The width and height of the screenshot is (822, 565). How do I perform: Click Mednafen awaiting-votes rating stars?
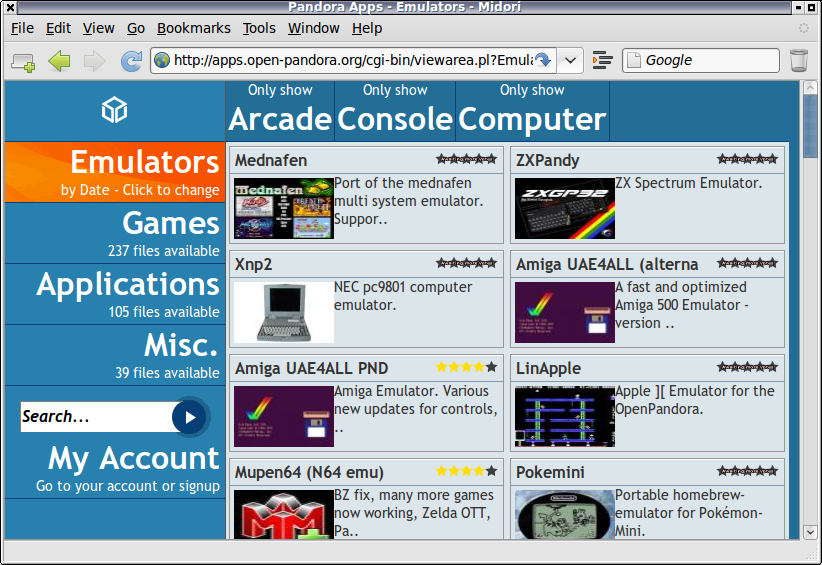(467, 159)
